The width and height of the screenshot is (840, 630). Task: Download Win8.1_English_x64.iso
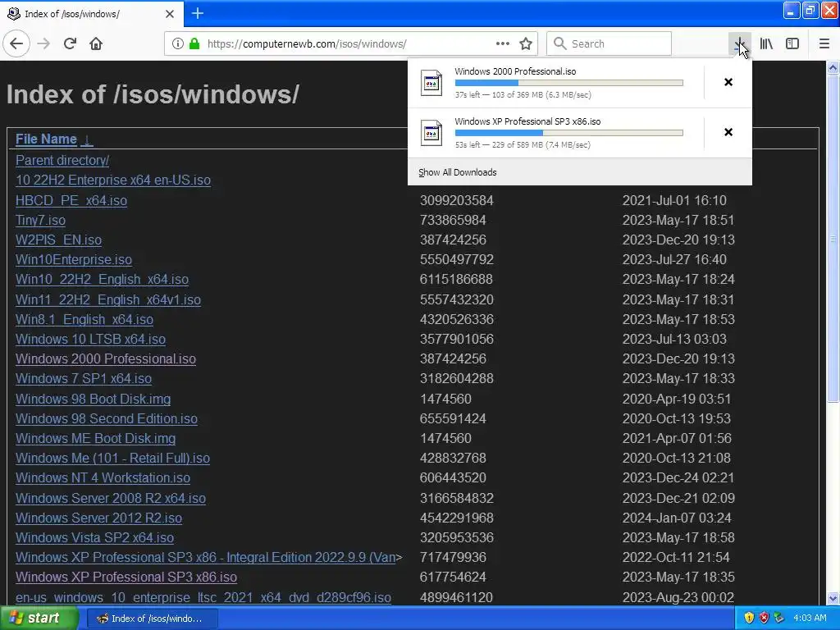[84, 319]
